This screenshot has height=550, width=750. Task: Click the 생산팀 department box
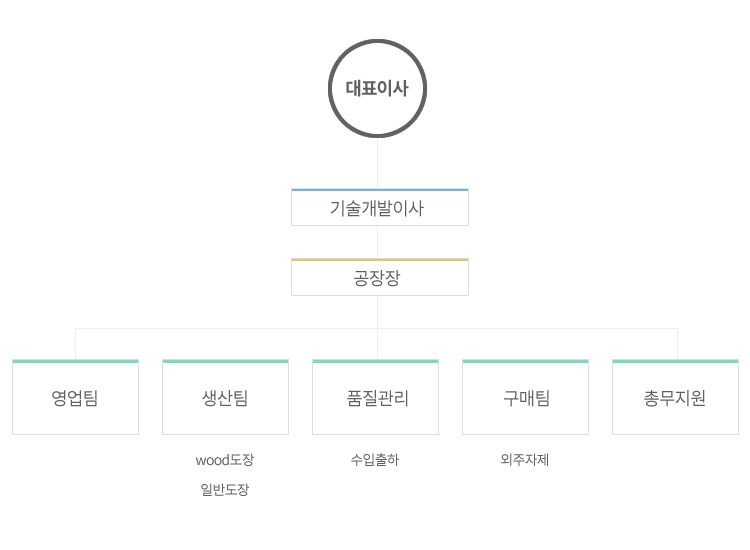(x=225, y=397)
